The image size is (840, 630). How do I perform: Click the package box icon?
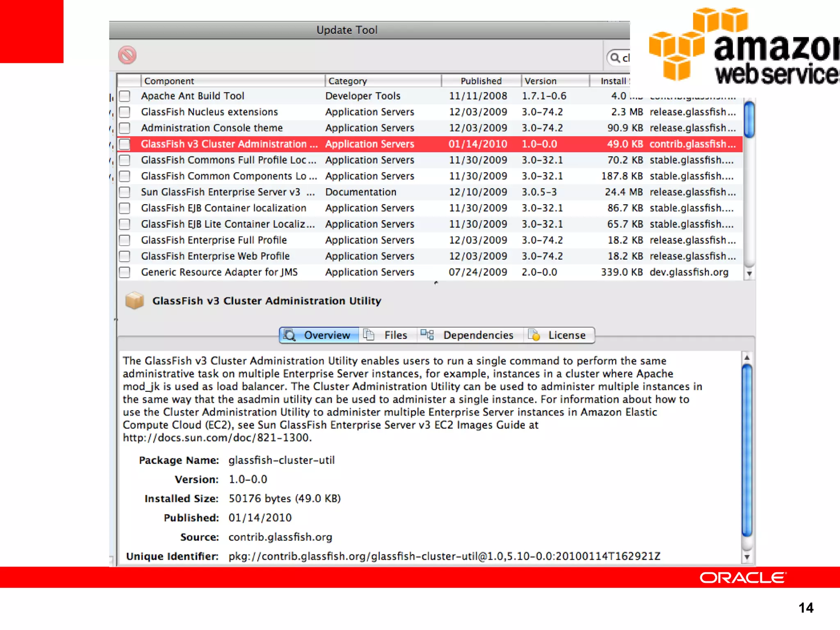click(x=135, y=301)
